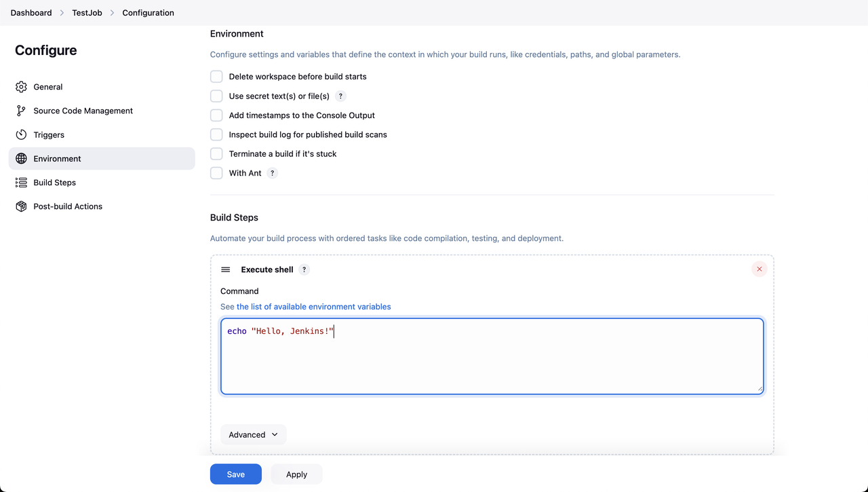Click the Command text area resize grip
The height and width of the screenshot is (492, 868).
759,390
